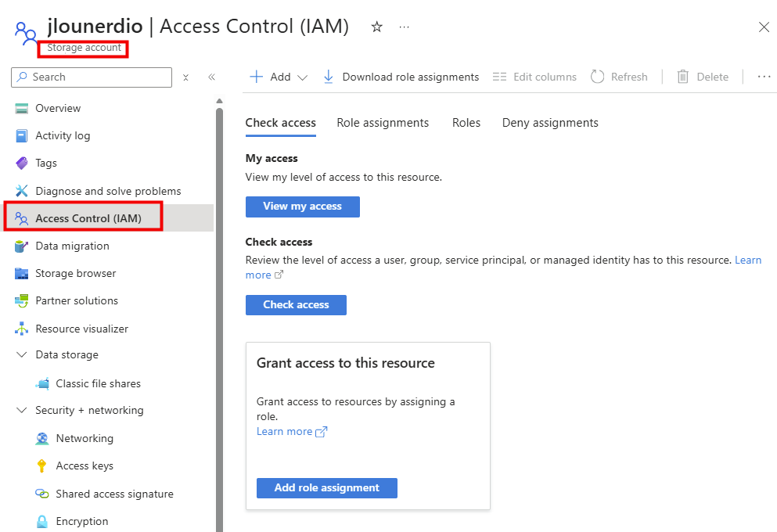Click the Storage account subtitle text
Image resolution: width=777 pixels, height=532 pixels.
[x=84, y=48]
